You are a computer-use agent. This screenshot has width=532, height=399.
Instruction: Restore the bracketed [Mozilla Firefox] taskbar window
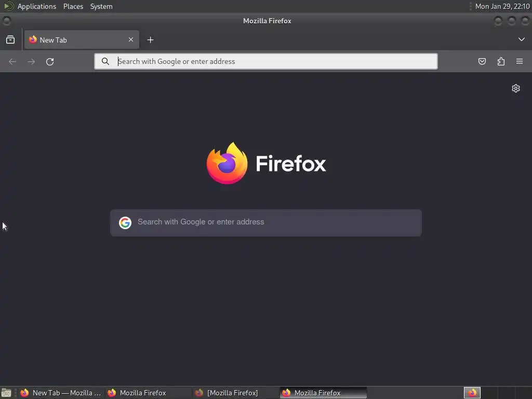[x=235, y=393]
